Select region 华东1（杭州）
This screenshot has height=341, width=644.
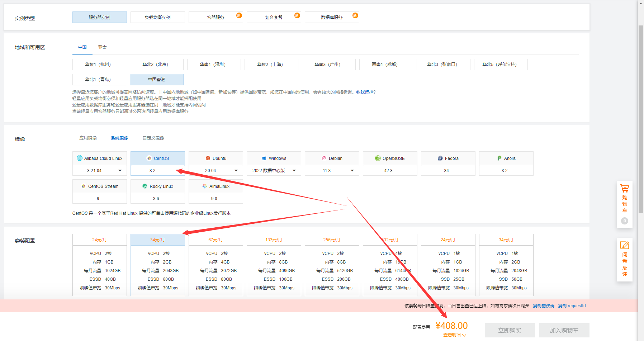click(99, 65)
